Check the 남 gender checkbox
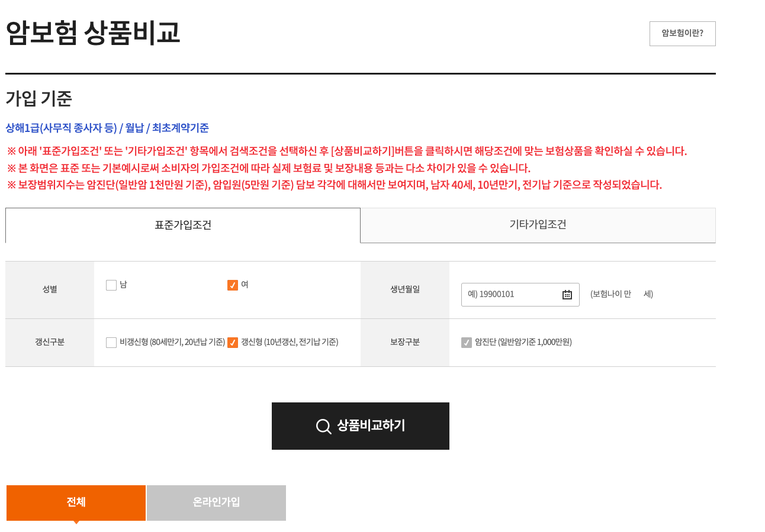Image resolution: width=765 pixels, height=532 pixels. (111, 285)
